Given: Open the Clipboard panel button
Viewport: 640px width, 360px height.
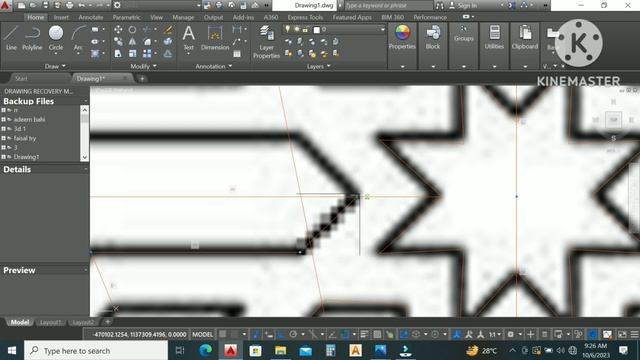Looking at the screenshot, I should point(524,38).
